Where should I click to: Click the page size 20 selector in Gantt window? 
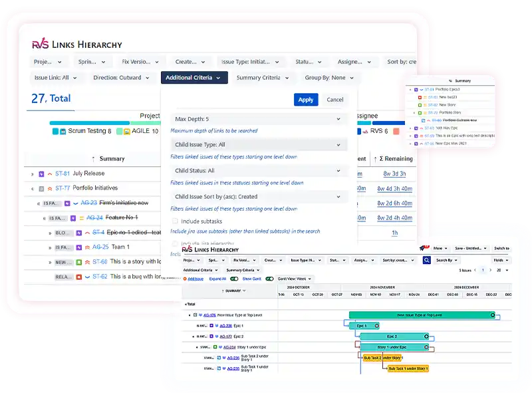[503, 270]
